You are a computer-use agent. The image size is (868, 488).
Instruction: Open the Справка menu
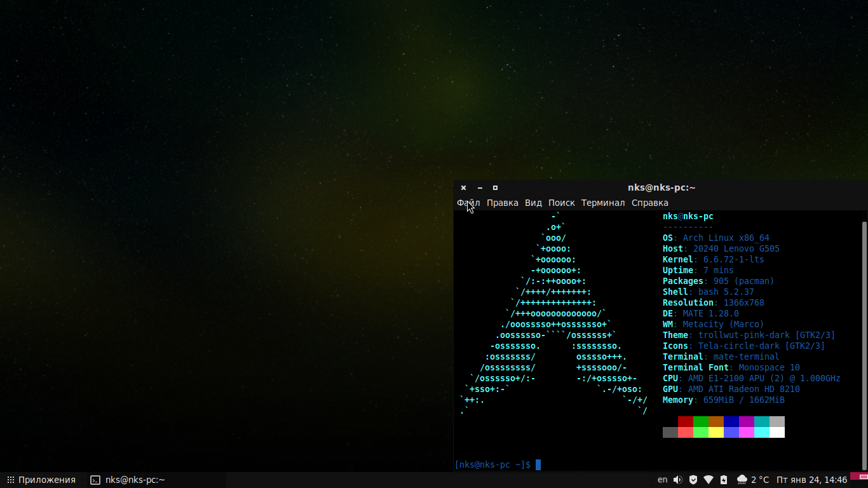[650, 203]
